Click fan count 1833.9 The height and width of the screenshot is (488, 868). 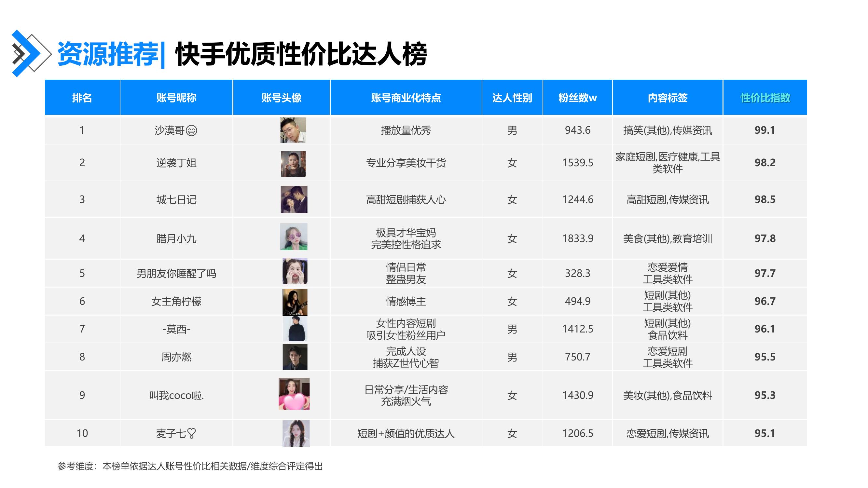click(578, 239)
